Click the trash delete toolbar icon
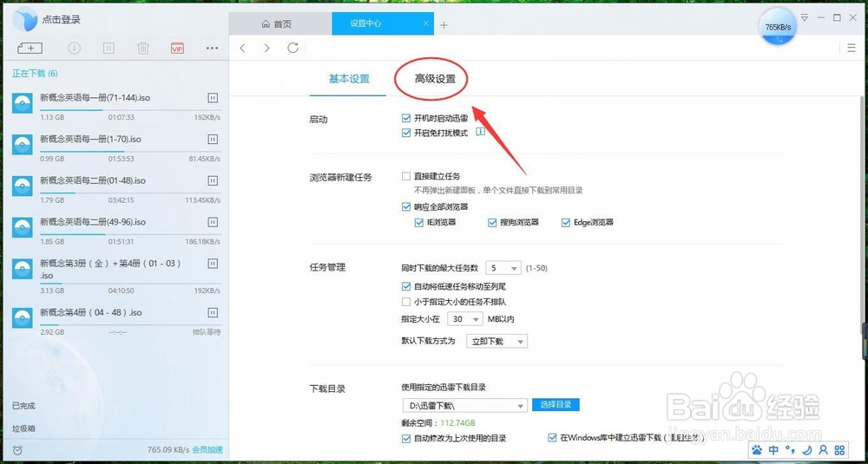The image size is (868, 464). [143, 48]
